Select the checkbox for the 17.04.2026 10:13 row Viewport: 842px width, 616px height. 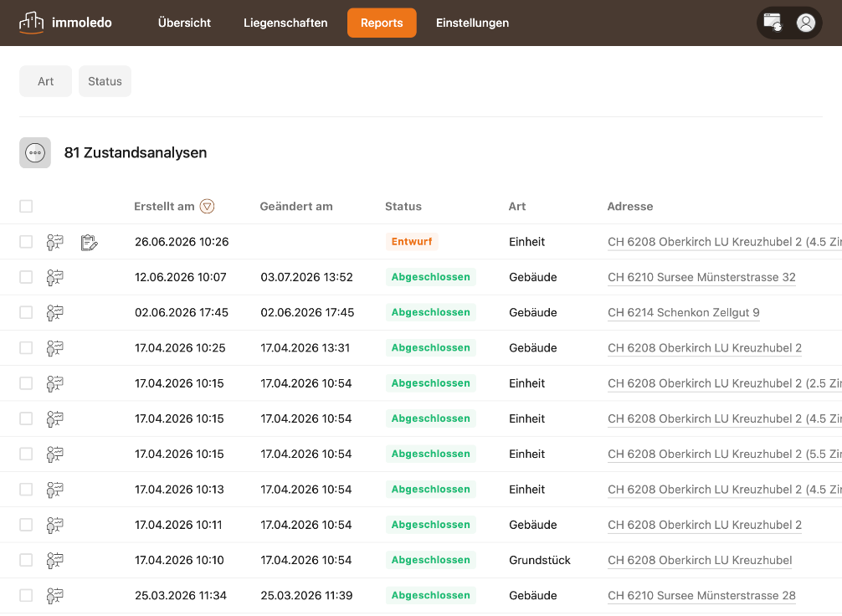click(26, 490)
